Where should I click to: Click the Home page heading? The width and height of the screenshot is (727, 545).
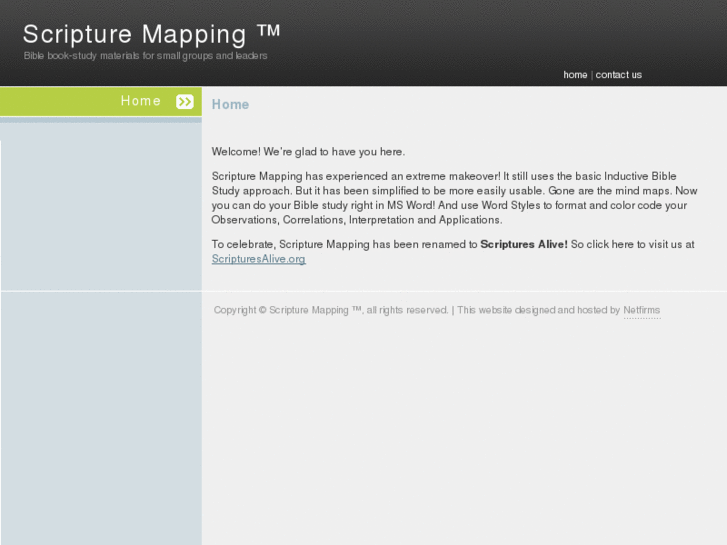tap(230, 104)
